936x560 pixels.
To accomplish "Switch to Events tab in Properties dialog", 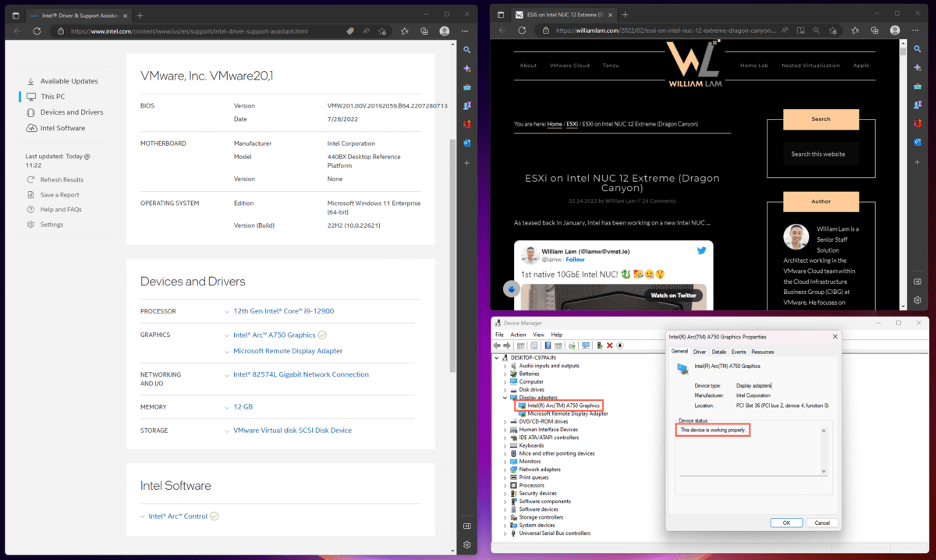I will 738,352.
